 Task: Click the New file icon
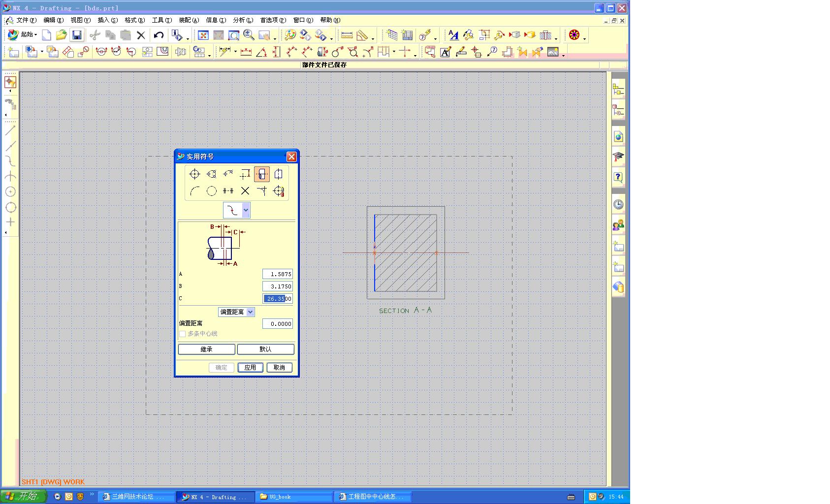tap(47, 35)
